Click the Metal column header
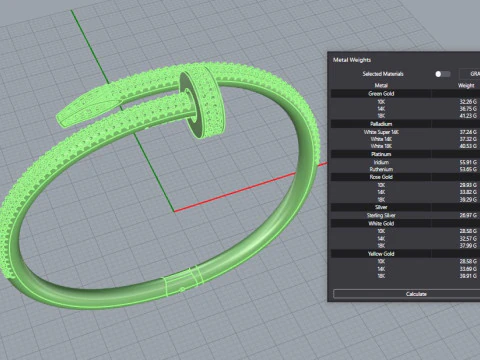 point(381,85)
